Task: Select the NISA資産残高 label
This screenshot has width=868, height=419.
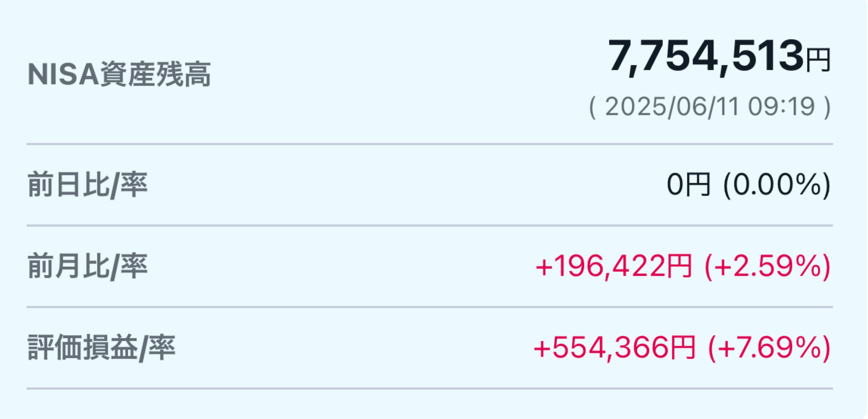Action: [119, 74]
